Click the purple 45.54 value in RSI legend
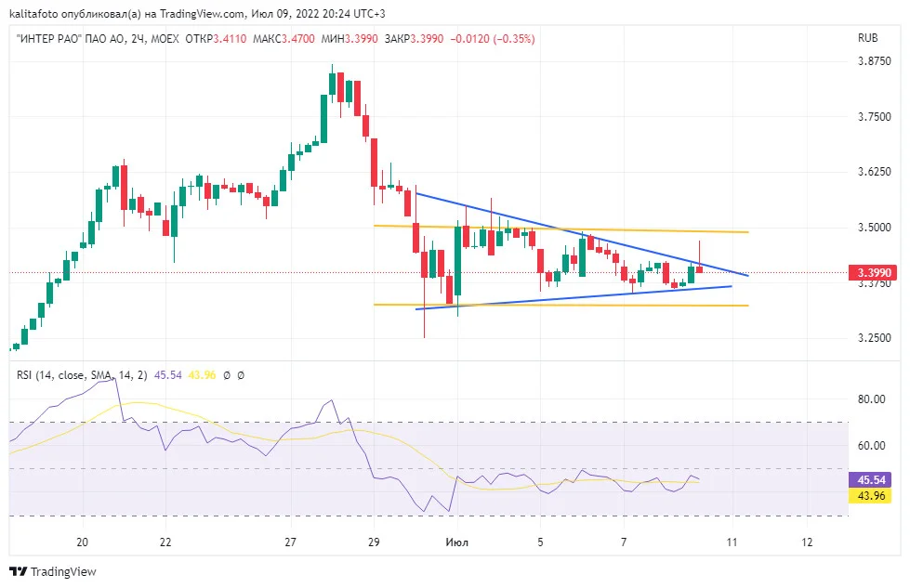910x588 pixels. 167,375
